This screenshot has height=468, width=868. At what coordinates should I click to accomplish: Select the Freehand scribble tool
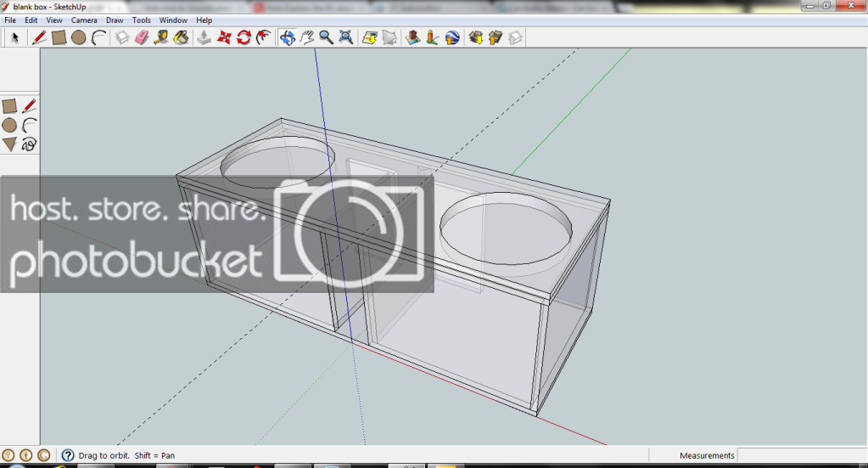click(x=30, y=144)
